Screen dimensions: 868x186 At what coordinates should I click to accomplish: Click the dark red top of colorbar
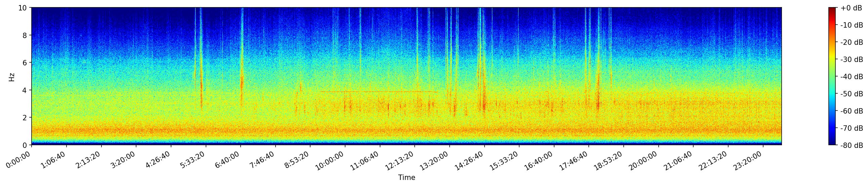pyautogui.click(x=832, y=9)
